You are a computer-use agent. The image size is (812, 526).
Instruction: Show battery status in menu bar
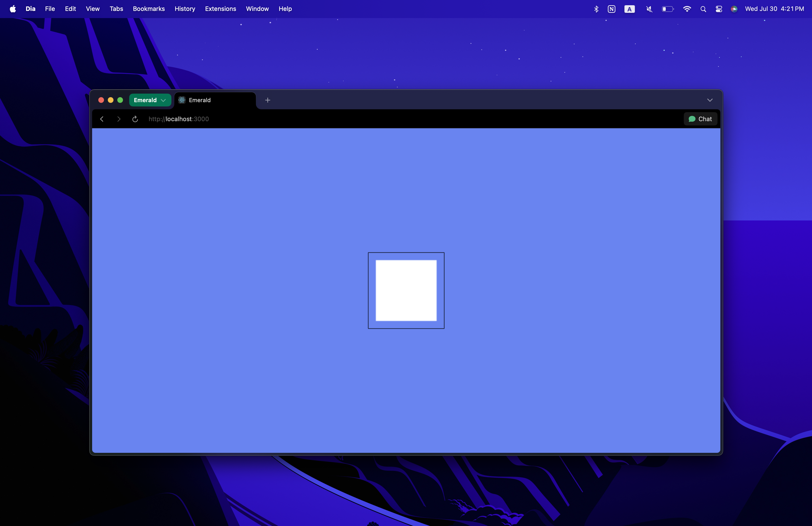point(668,9)
